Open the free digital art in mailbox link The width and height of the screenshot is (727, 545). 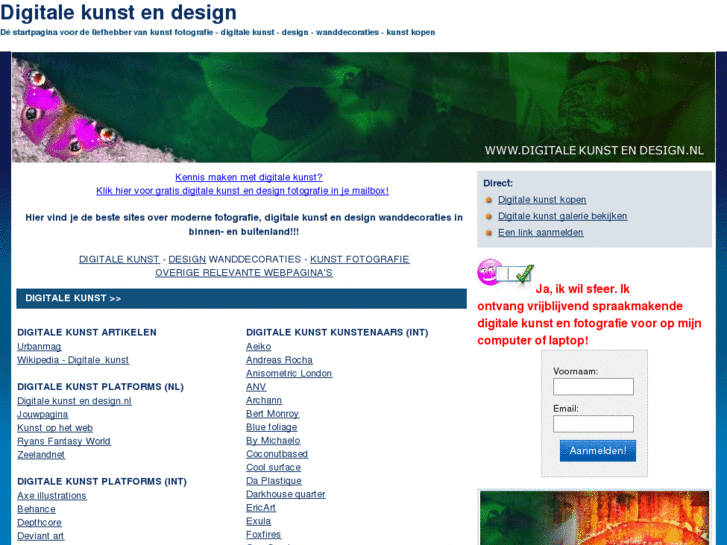click(242, 191)
